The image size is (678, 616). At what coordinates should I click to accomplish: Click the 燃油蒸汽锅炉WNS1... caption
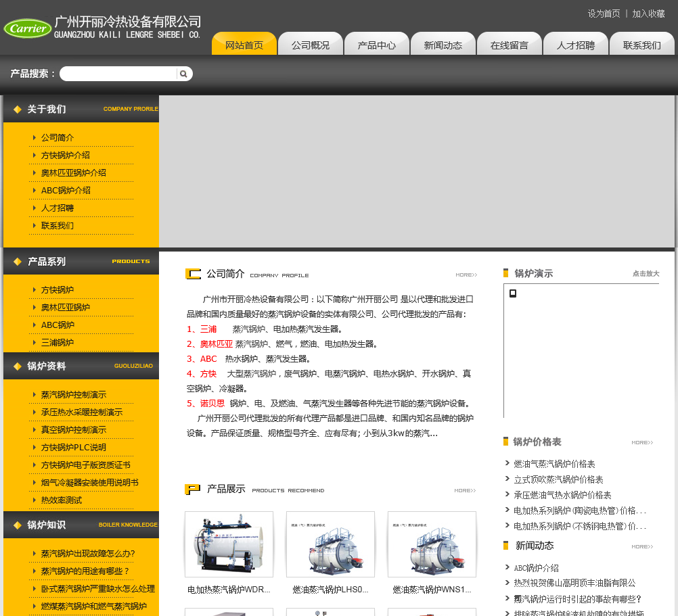[x=432, y=590]
